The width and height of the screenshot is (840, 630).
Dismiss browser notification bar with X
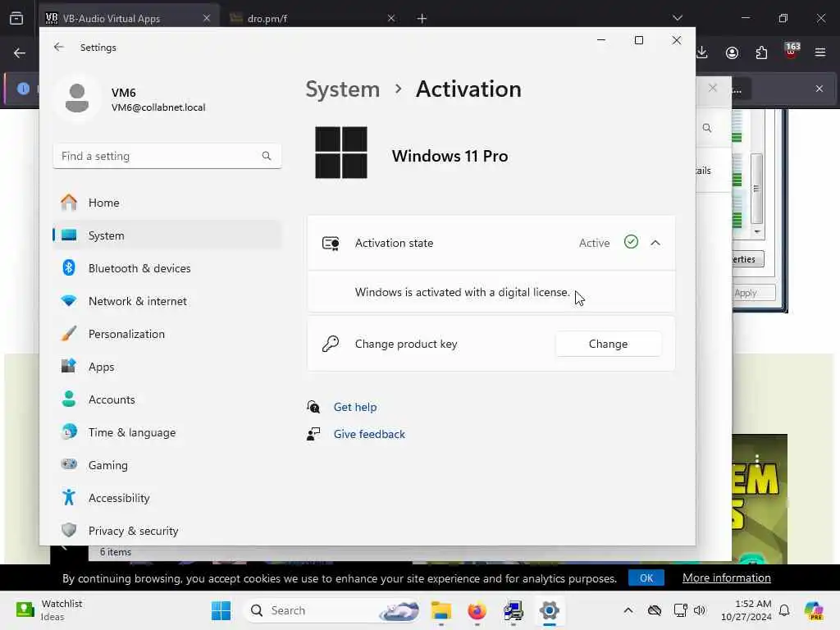coord(819,89)
